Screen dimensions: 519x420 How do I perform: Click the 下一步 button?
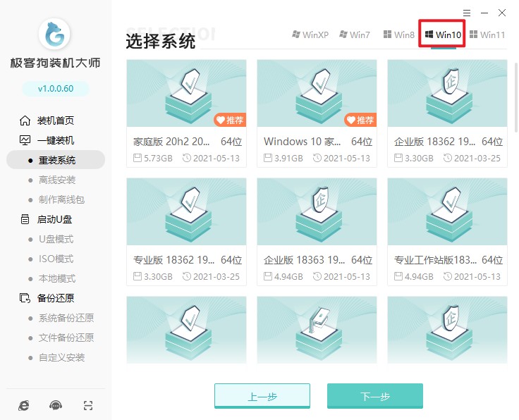(x=374, y=396)
